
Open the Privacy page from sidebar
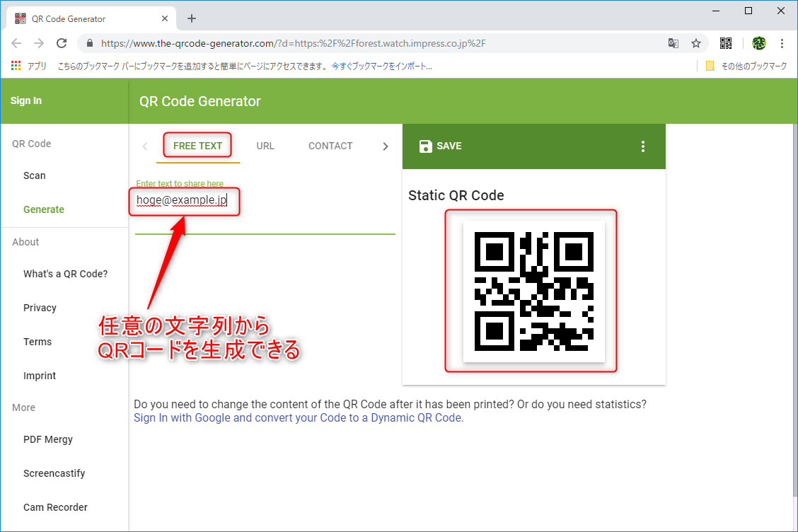[40, 307]
